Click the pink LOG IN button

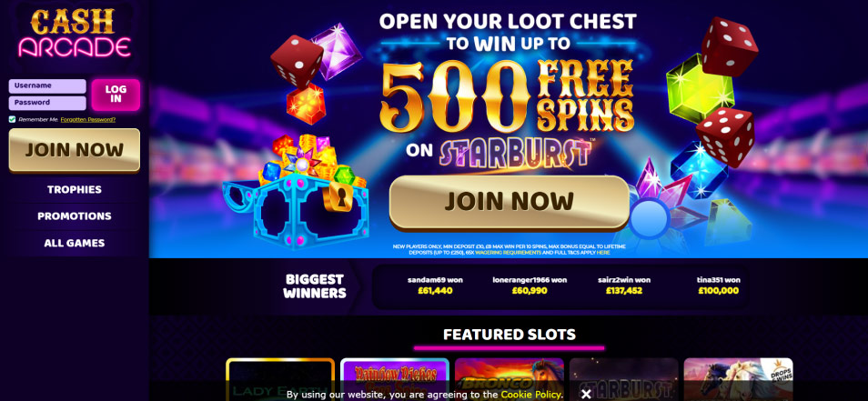116,94
